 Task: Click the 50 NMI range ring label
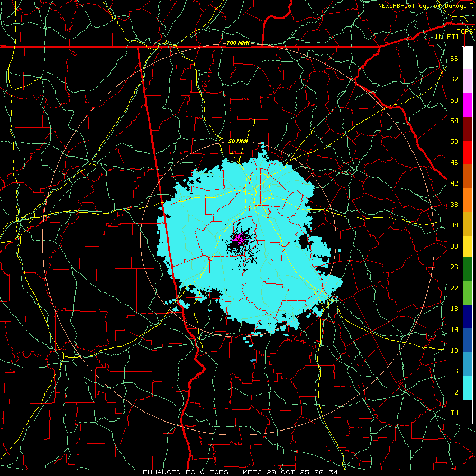click(x=238, y=141)
